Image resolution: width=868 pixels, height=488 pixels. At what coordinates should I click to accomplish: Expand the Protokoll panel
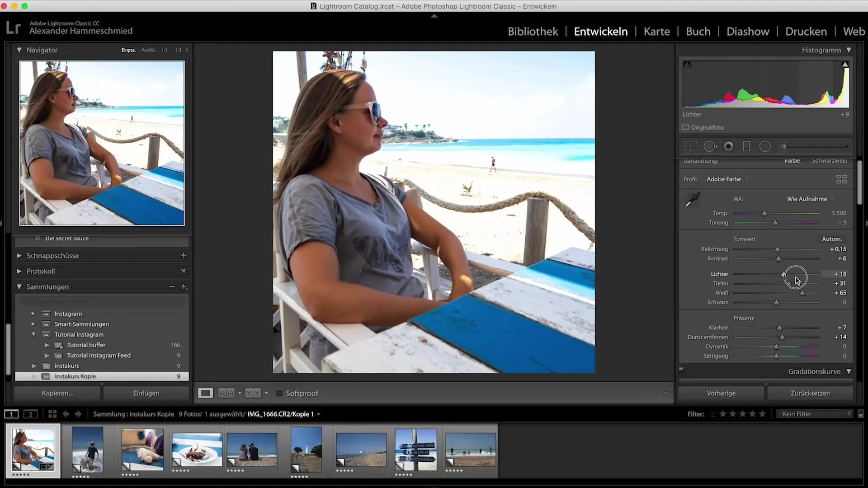[x=19, y=271]
